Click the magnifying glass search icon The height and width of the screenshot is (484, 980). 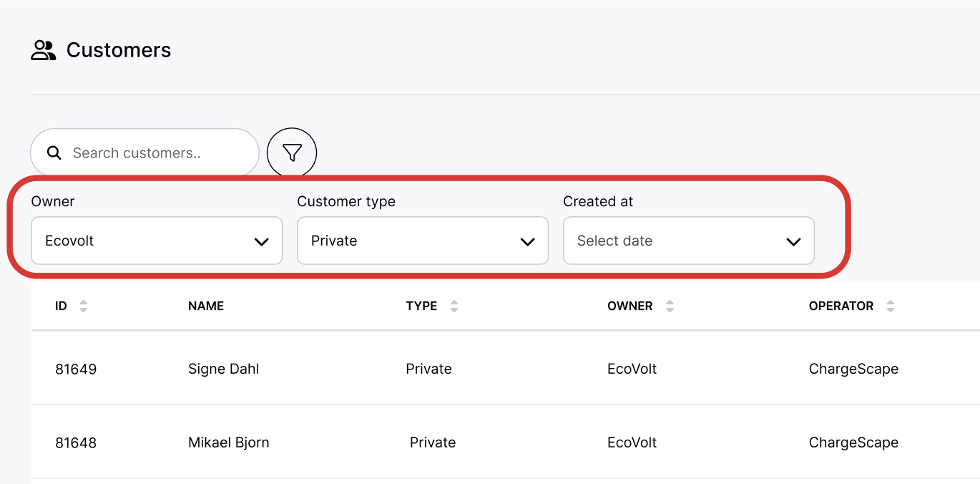pyautogui.click(x=54, y=153)
